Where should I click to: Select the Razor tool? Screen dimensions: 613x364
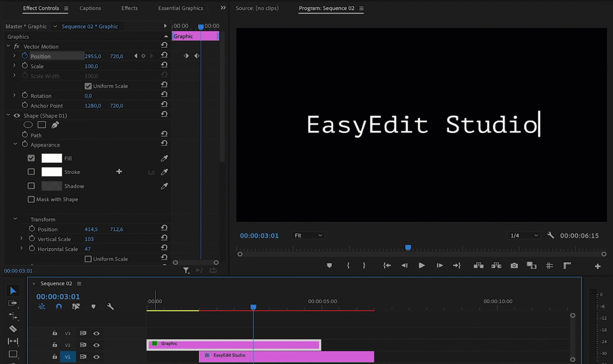(13, 329)
